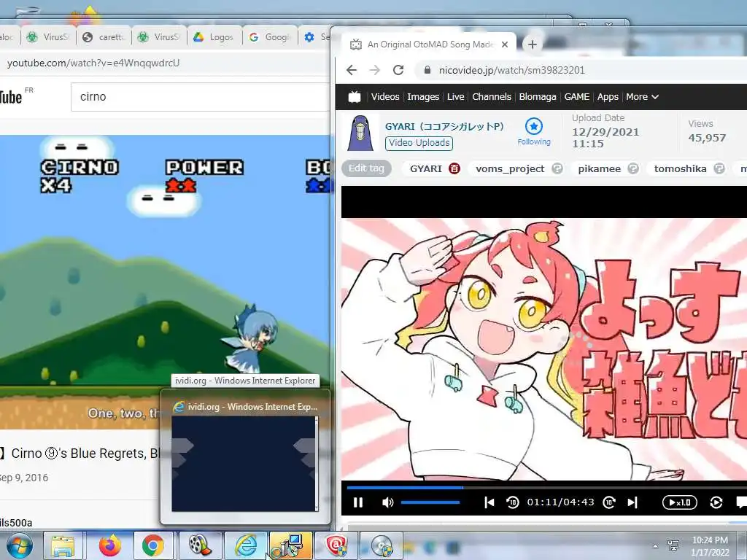Open the Windows Start menu orb
This screenshot has height=560, width=747.
pos(20,545)
